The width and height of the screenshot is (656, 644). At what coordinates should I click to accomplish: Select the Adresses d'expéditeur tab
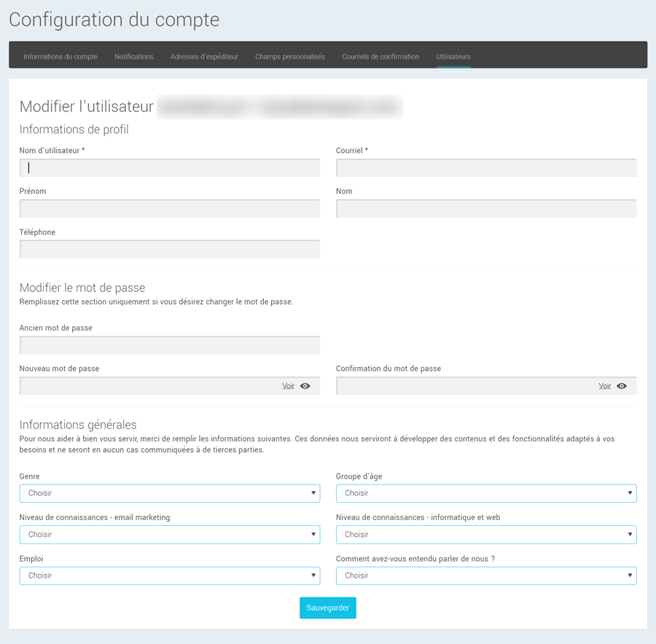[204, 56]
